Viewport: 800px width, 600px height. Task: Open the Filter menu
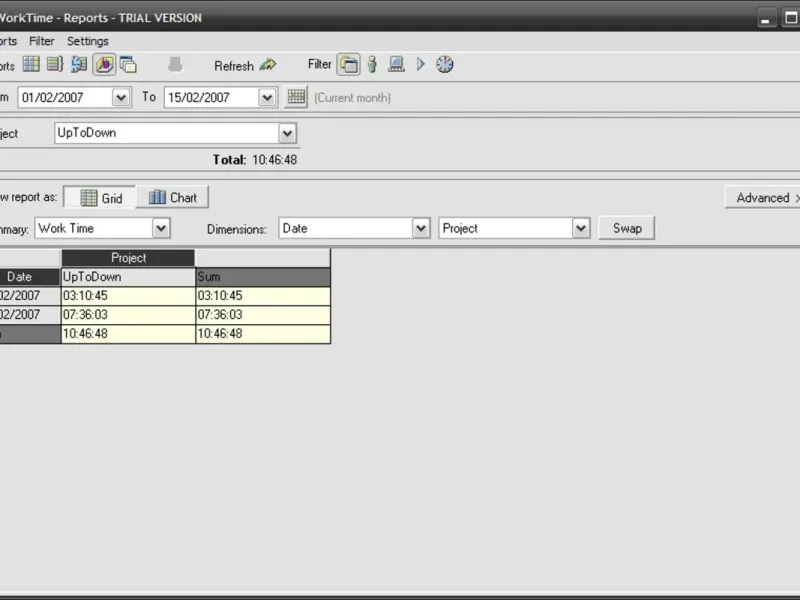point(41,41)
